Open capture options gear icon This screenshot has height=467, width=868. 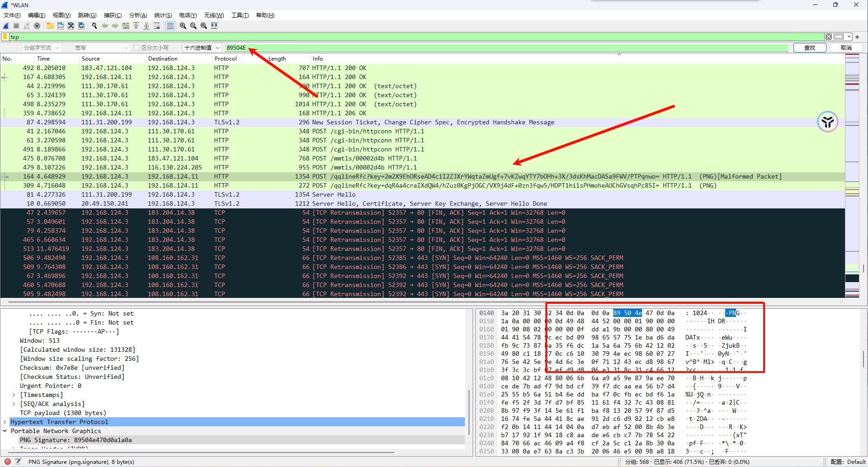37,26
